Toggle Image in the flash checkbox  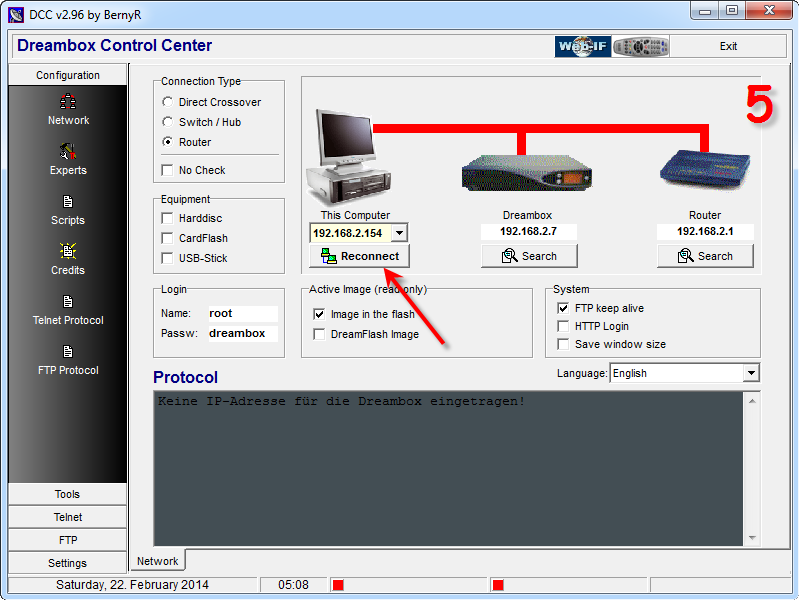click(319, 314)
